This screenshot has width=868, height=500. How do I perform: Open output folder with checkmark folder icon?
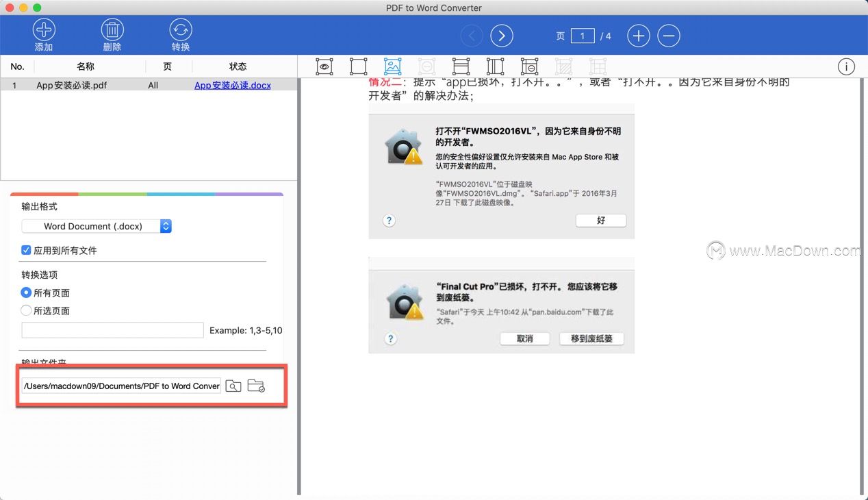256,386
